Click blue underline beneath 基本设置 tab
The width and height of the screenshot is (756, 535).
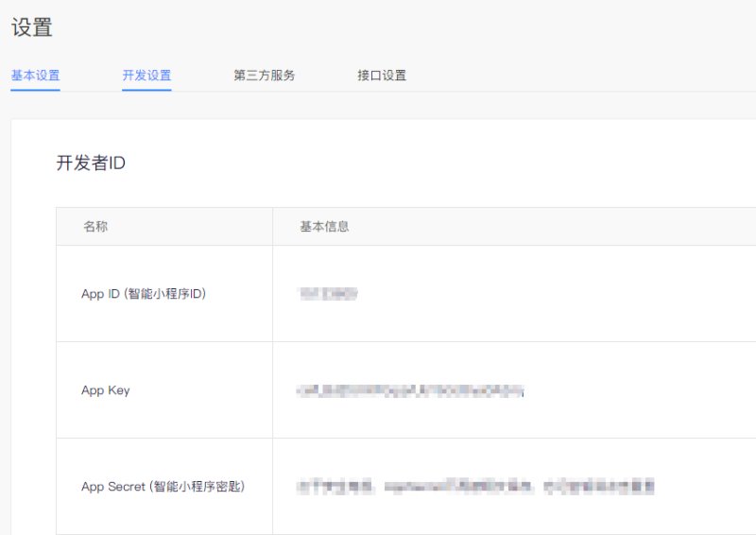tap(35, 90)
